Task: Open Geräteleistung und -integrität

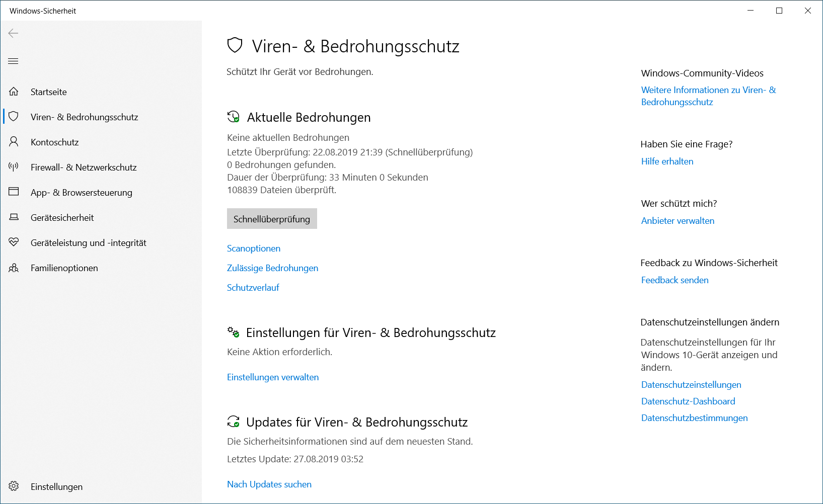Action: (x=101, y=242)
